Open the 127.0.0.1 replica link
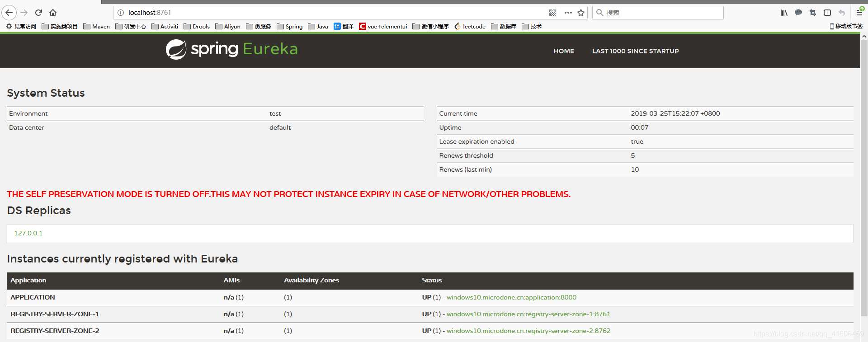 [28, 233]
